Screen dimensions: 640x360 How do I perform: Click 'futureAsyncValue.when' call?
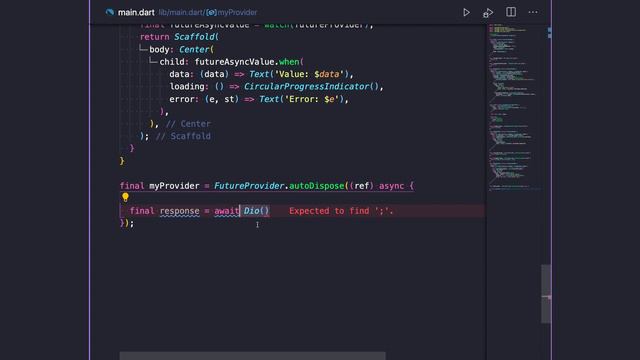tap(247, 62)
